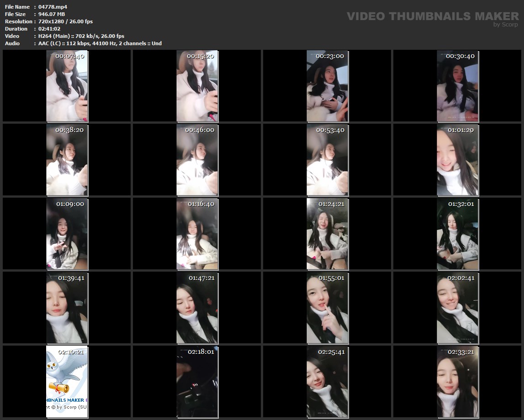This screenshot has height=420, width=524.
Task: Click the Video Thumbnails Maker title logo
Action: (x=432, y=16)
